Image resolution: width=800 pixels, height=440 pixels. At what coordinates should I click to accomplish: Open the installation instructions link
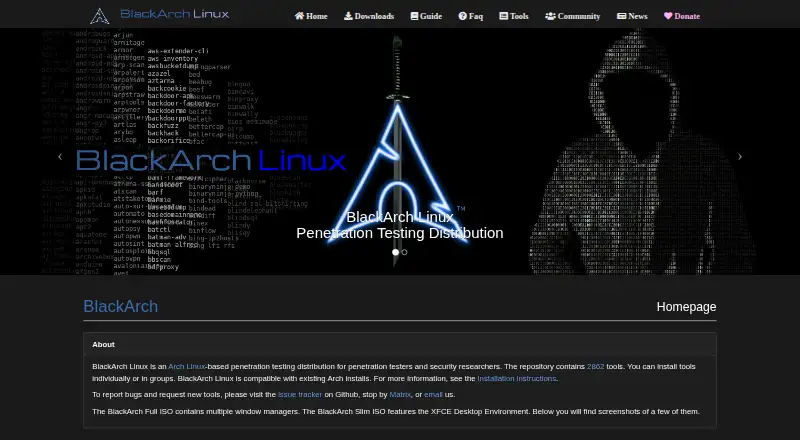coord(516,379)
